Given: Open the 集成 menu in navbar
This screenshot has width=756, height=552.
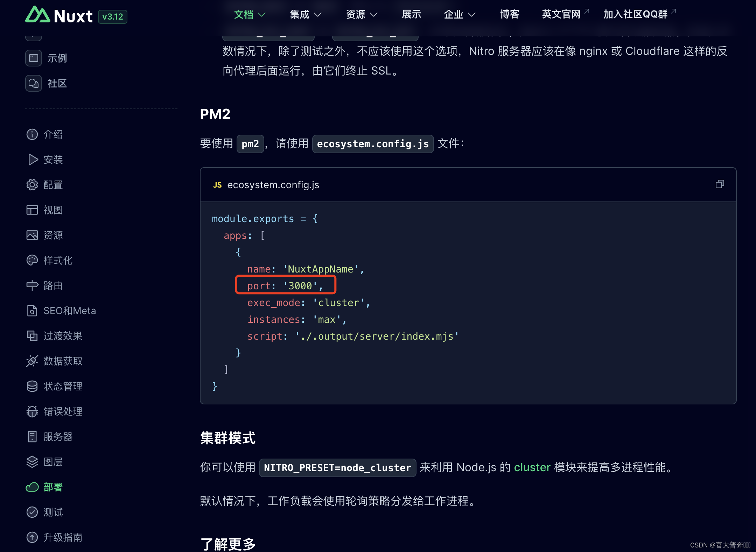Looking at the screenshot, I should [x=300, y=14].
